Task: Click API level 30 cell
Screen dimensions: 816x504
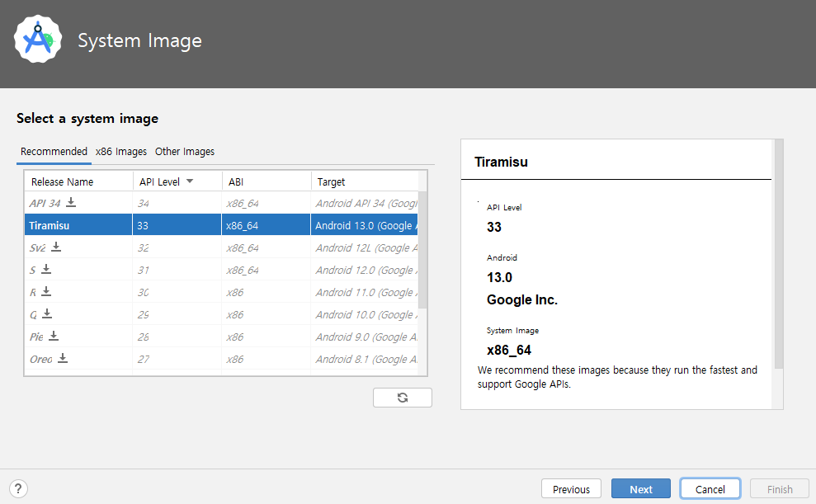Action: click(x=177, y=292)
